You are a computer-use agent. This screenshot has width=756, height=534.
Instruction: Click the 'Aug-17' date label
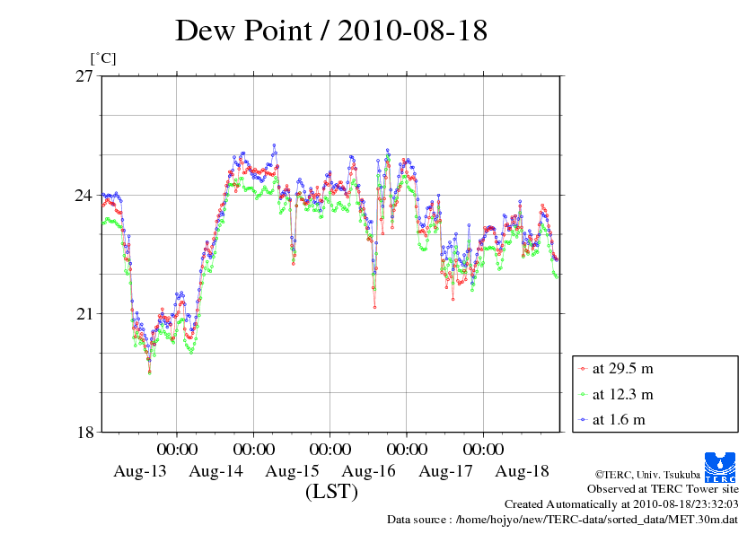(x=445, y=471)
